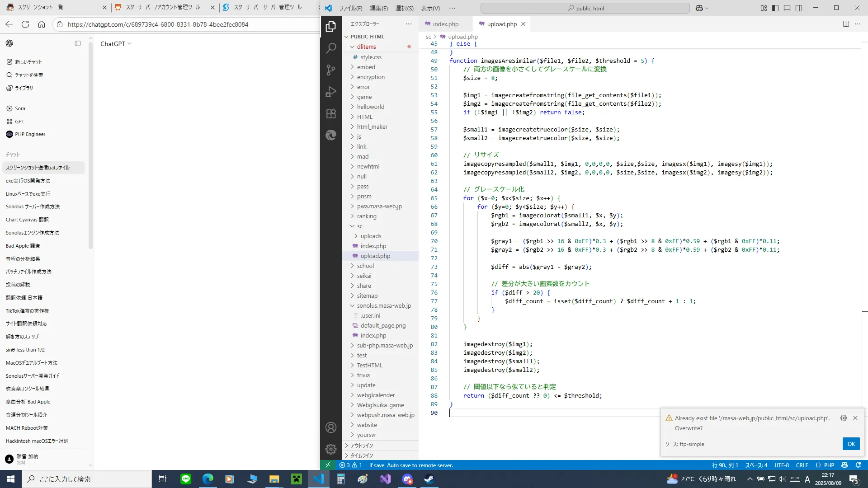The height and width of the screenshot is (488, 868).
Task: Click OK to overwrite upload.php
Action: pyautogui.click(x=851, y=444)
